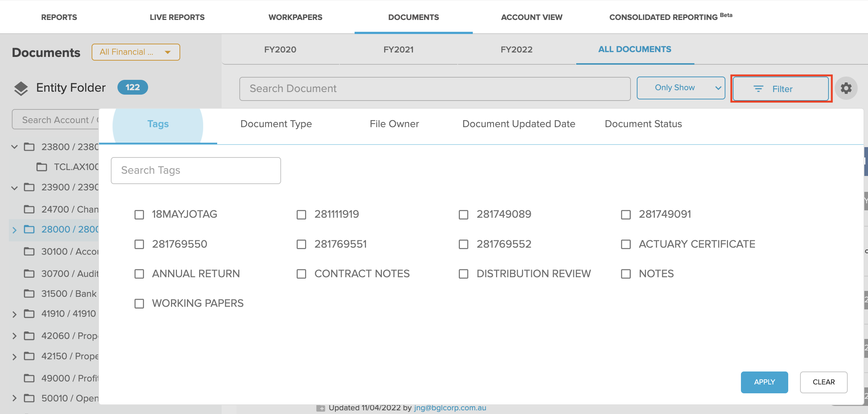Select the FY2021 tab
This screenshot has height=414, width=868.
pos(398,50)
